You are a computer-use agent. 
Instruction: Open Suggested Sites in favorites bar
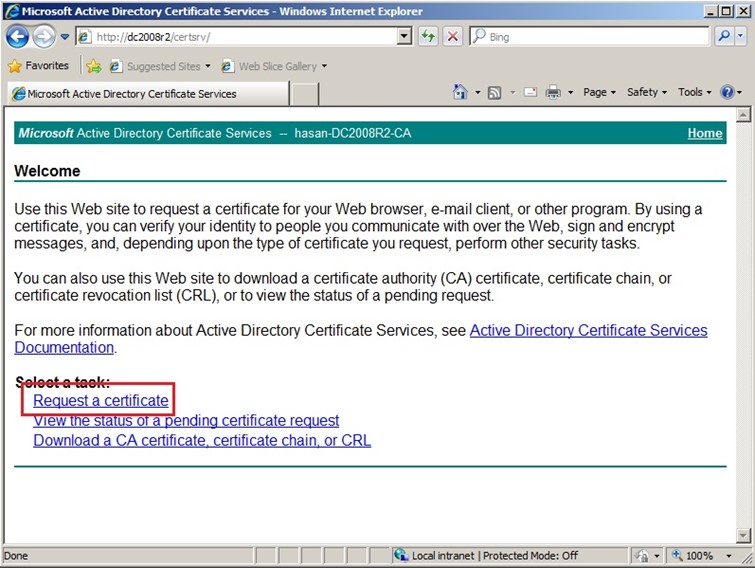pos(160,66)
